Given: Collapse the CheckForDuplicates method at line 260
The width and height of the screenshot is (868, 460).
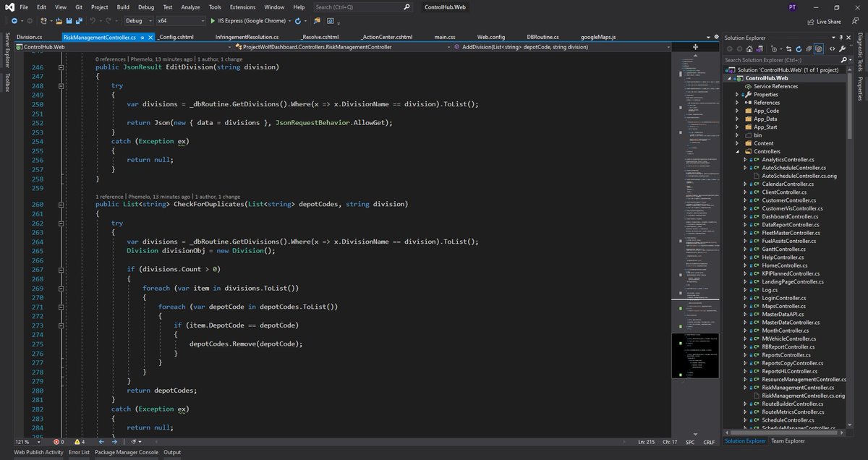Looking at the screenshot, I should pos(61,205).
